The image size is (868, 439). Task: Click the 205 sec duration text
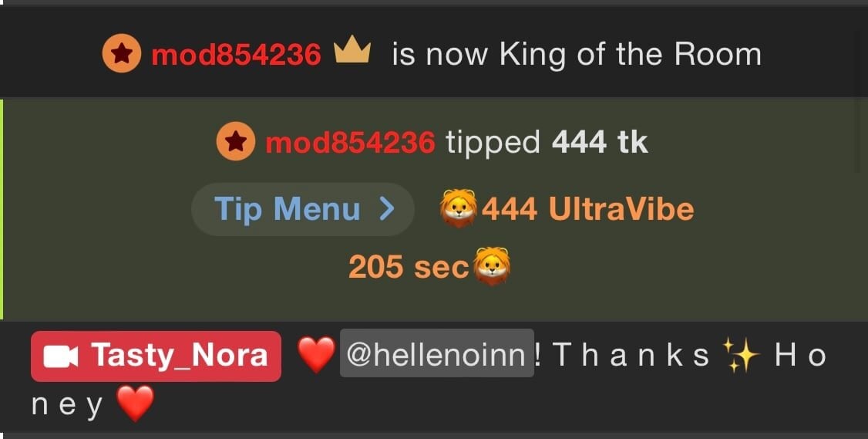[409, 267]
